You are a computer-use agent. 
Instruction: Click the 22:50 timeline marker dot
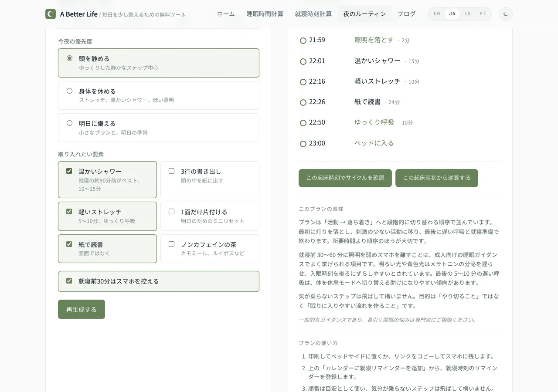coord(303,123)
